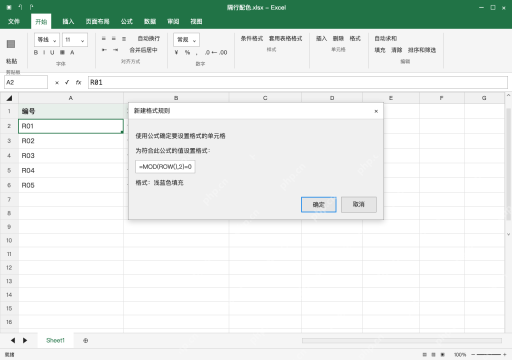Open the 排序和筛选 sort and filter menu
The height and width of the screenshot is (360, 512).
pos(422,50)
